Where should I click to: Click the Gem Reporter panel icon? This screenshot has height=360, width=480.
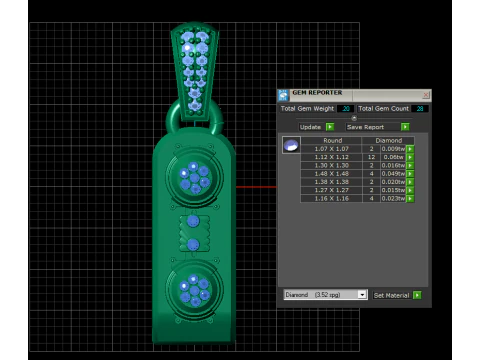(283, 95)
